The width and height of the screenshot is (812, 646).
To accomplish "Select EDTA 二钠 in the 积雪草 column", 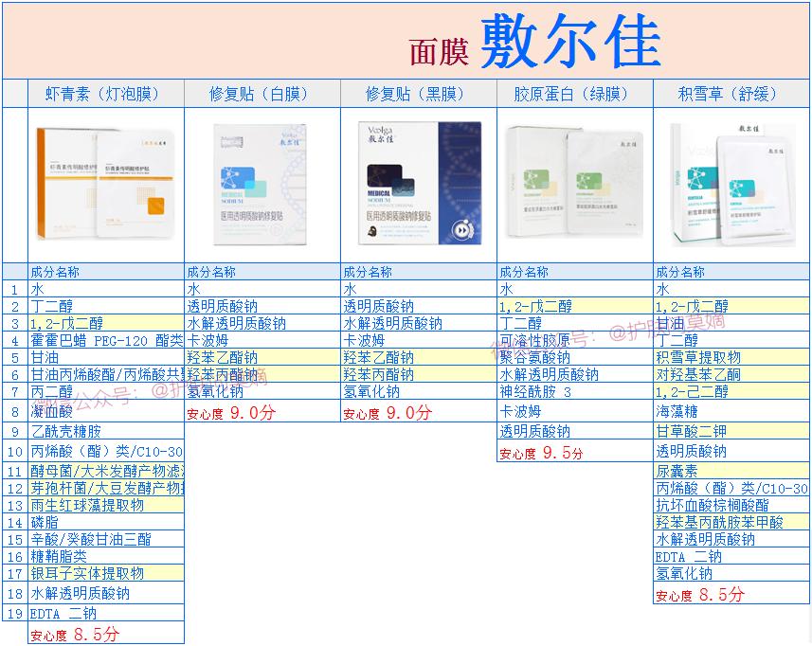I will click(731, 556).
